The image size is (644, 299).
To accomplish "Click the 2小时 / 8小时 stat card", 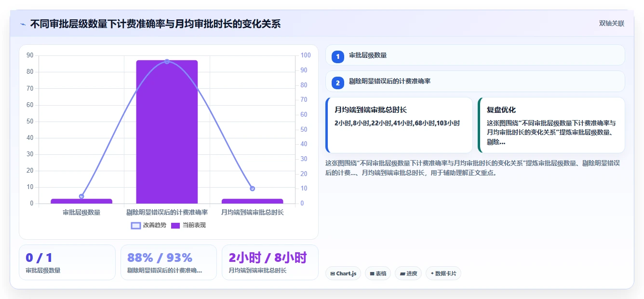I will point(270,262).
